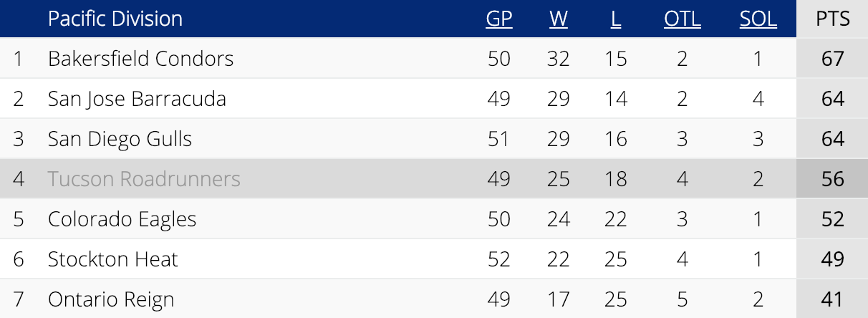Select the Pacific Division header title
This screenshot has width=868, height=318.
(115, 19)
